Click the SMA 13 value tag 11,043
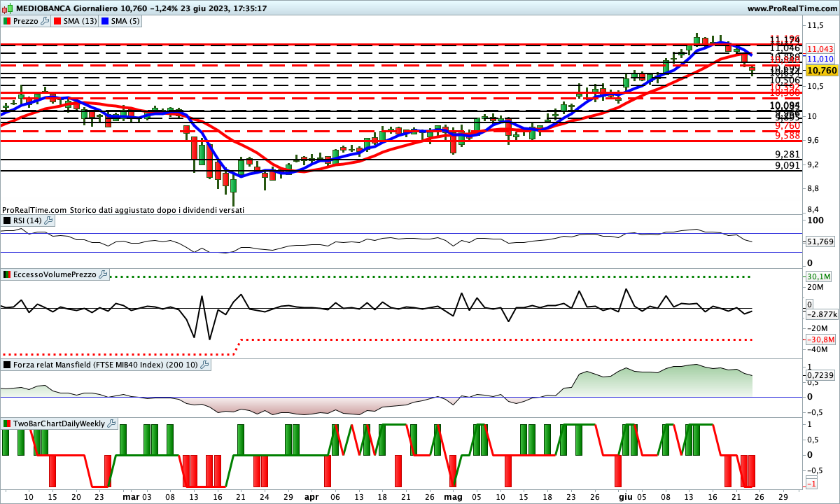This screenshot has height=504, width=840. tap(820, 49)
